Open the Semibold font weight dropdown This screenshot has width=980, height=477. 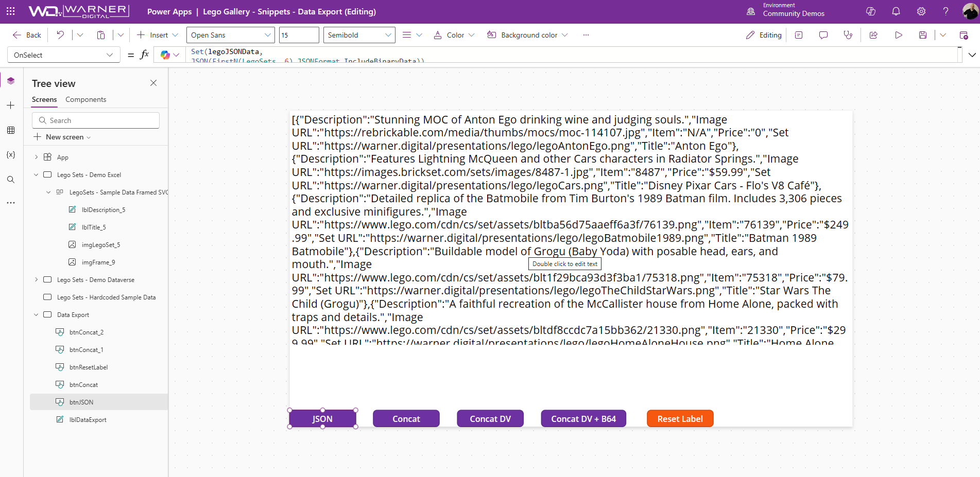pyautogui.click(x=359, y=35)
